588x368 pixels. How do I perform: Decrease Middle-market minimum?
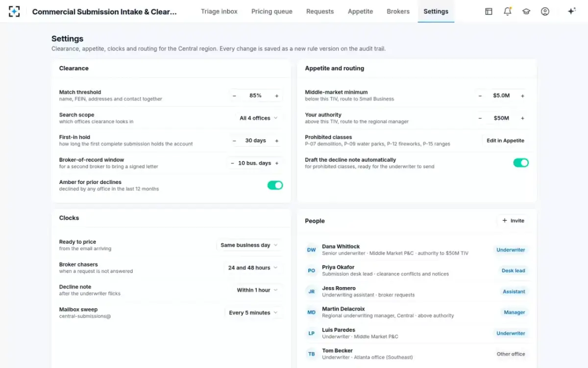pyautogui.click(x=480, y=96)
